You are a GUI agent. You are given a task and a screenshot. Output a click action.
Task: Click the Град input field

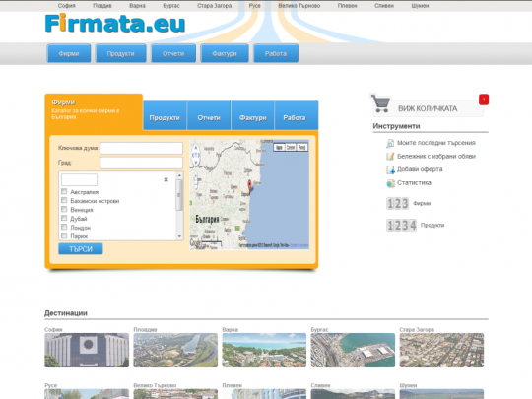tap(142, 163)
